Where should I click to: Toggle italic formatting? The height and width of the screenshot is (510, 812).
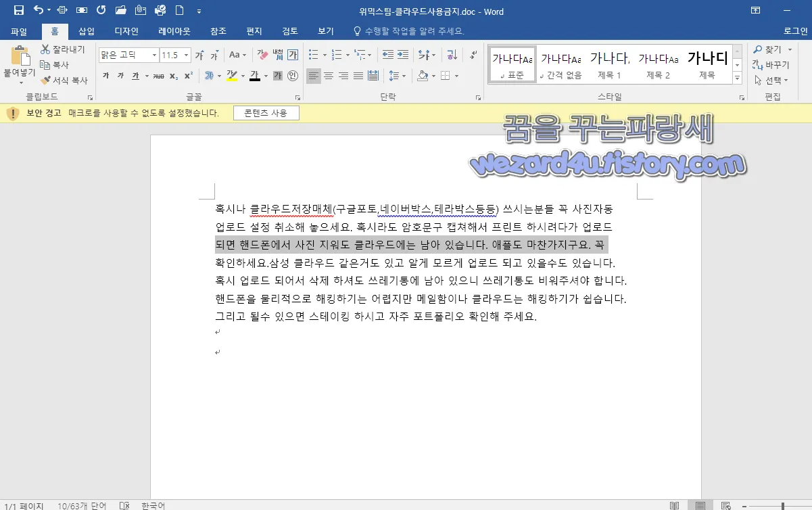(120, 76)
